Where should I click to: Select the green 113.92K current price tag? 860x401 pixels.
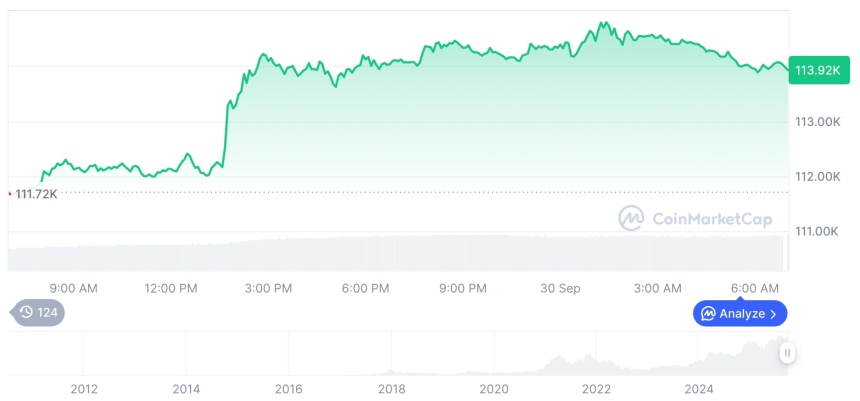pyautogui.click(x=817, y=70)
